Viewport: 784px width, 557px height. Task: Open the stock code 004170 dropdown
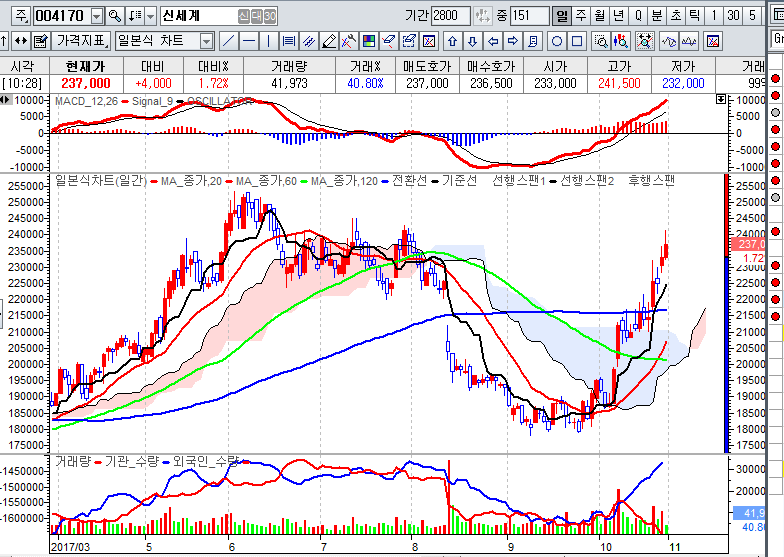pos(96,16)
